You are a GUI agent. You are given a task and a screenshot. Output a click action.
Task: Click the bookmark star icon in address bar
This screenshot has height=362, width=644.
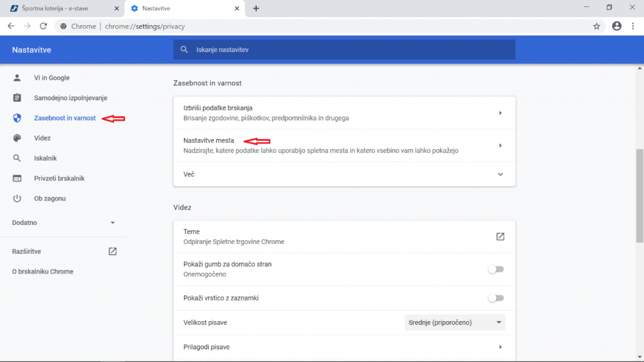tap(596, 26)
